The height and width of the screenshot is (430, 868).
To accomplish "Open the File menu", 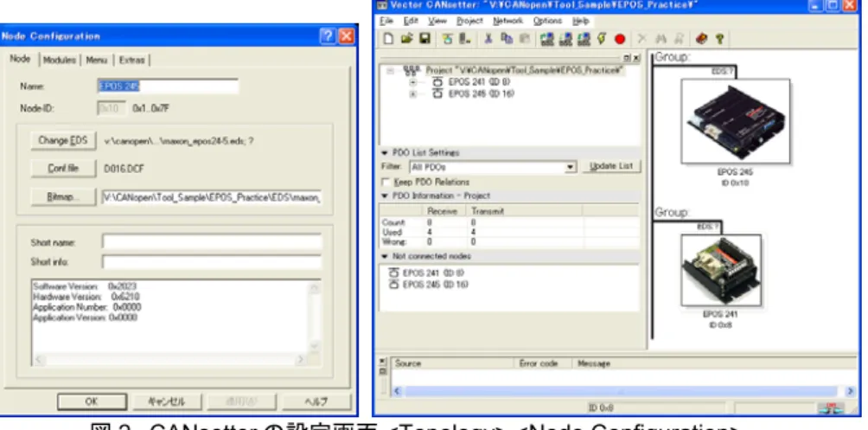I will (386, 21).
